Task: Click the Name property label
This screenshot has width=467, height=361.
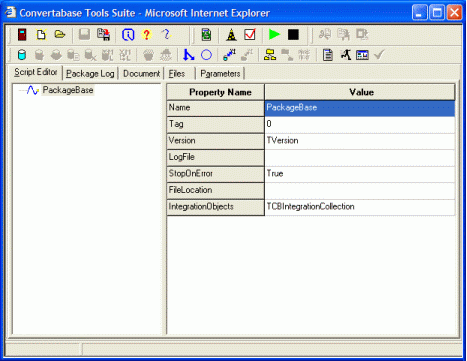Action: 216,108
